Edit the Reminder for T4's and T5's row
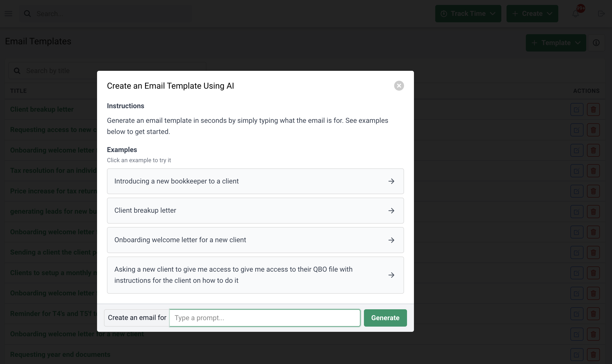Viewport: 612px width, 364px height. tap(577, 314)
